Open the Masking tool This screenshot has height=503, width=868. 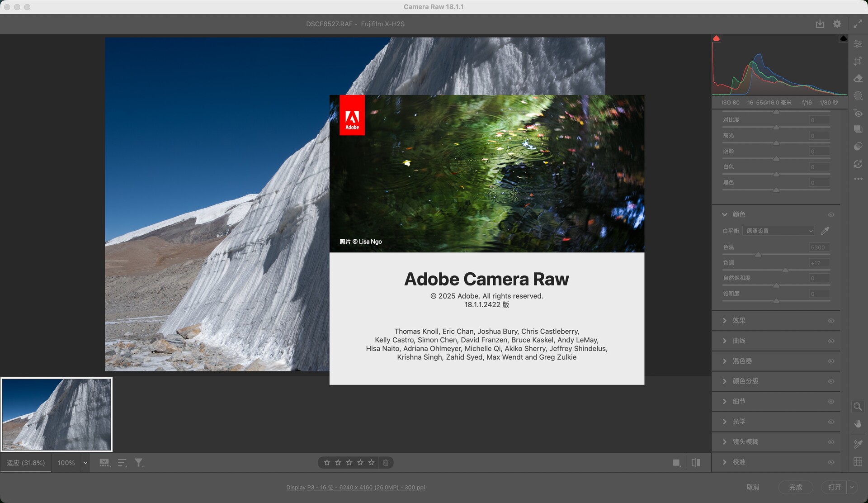point(858,95)
